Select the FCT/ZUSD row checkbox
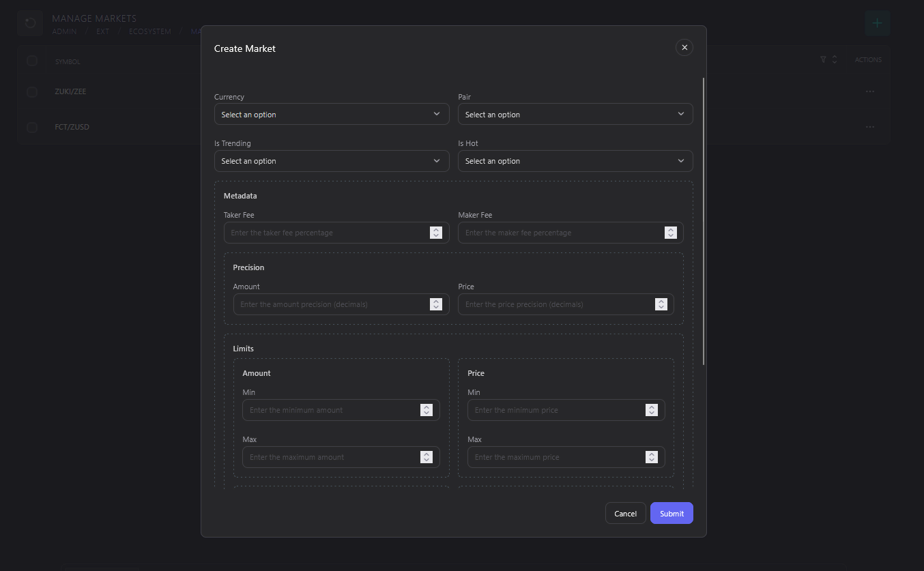 31,128
